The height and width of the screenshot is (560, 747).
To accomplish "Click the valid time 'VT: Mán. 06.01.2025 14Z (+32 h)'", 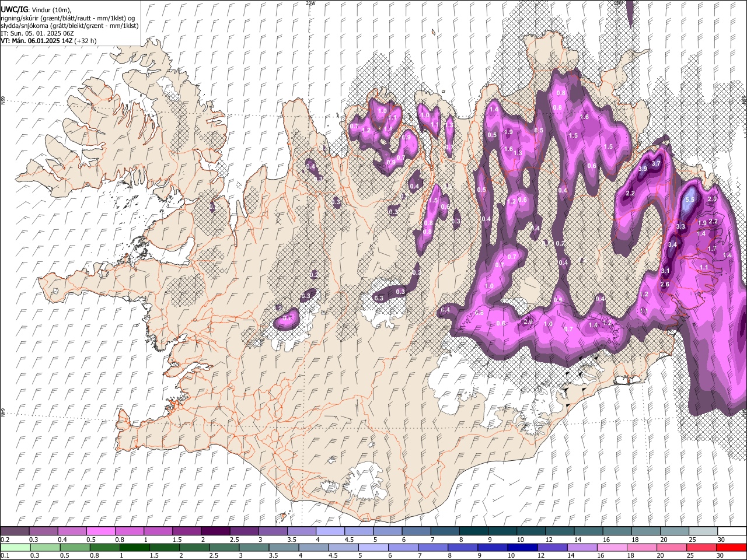I will tap(48, 41).
